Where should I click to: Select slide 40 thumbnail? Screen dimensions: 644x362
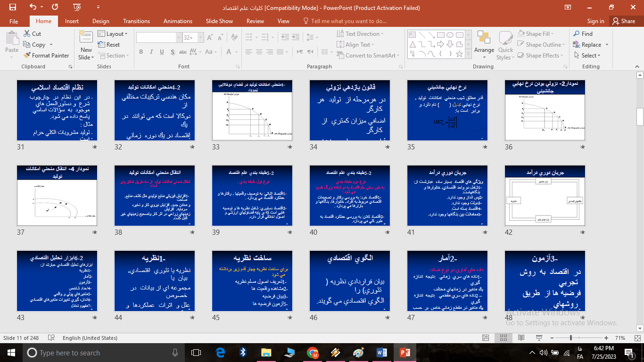tap(349, 196)
